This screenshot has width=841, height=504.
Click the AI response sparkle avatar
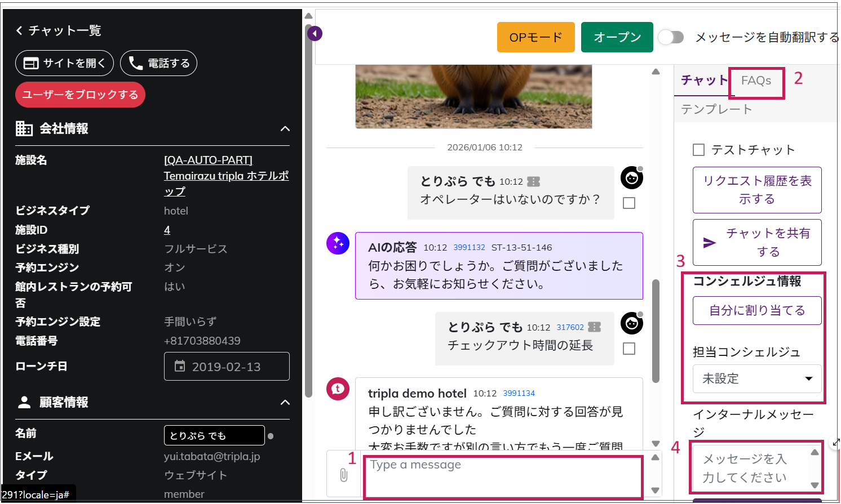[x=338, y=243]
